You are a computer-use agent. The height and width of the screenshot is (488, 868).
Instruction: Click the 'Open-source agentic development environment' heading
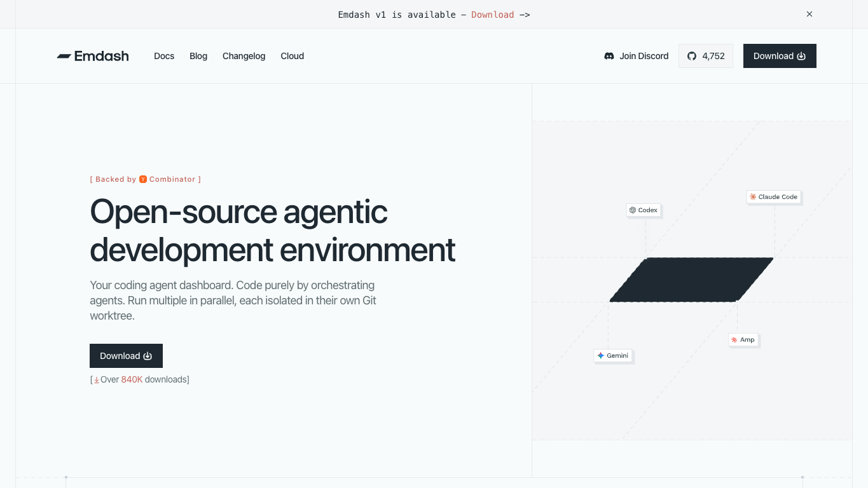coord(272,230)
